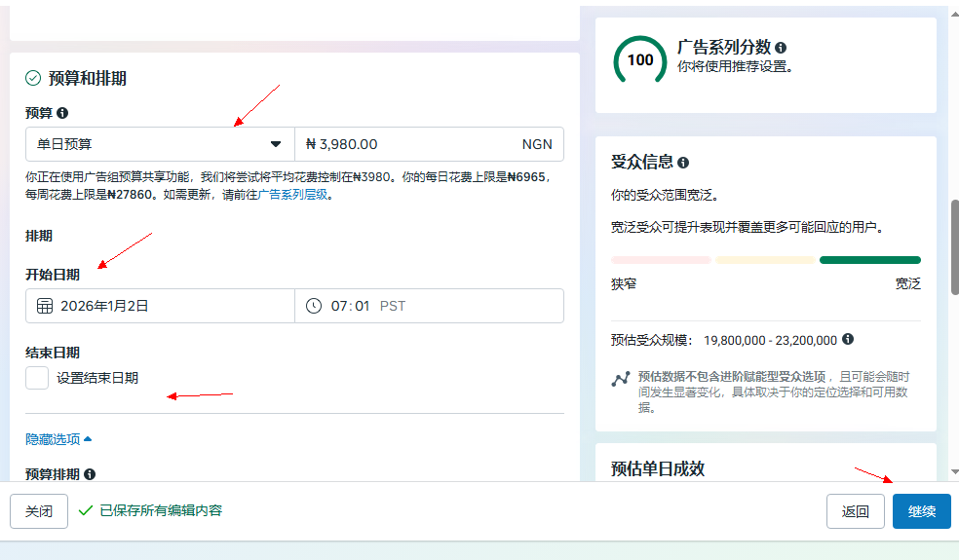The height and width of the screenshot is (560, 959).
Task: Click the calendar icon in start date field
Action: pyautogui.click(x=45, y=306)
